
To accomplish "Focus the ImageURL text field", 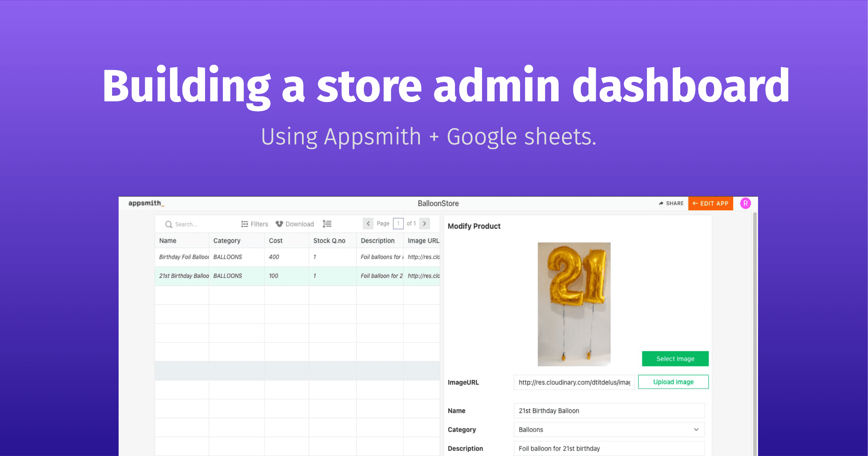I will tap(574, 382).
